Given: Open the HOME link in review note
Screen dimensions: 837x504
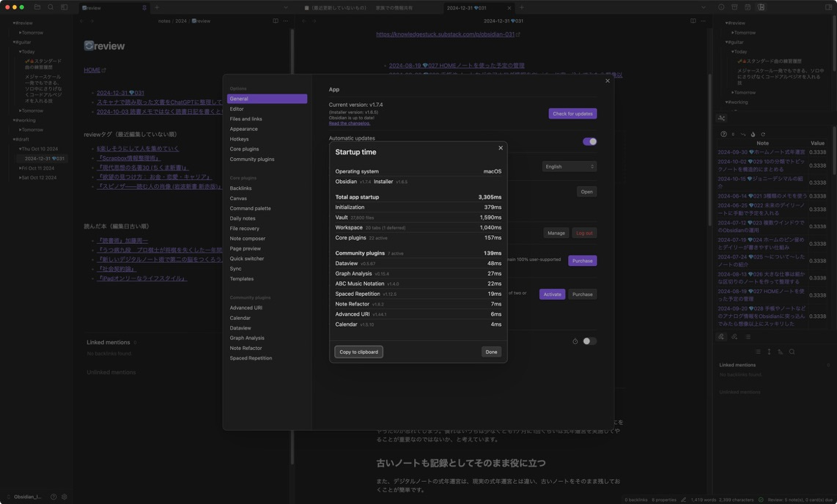Looking at the screenshot, I should tap(92, 70).
